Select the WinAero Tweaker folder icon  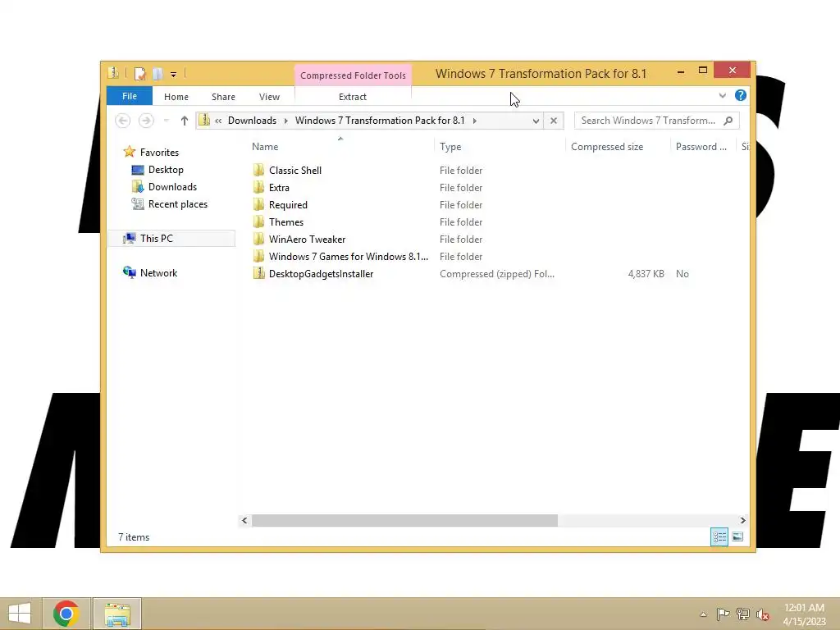[258, 239]
